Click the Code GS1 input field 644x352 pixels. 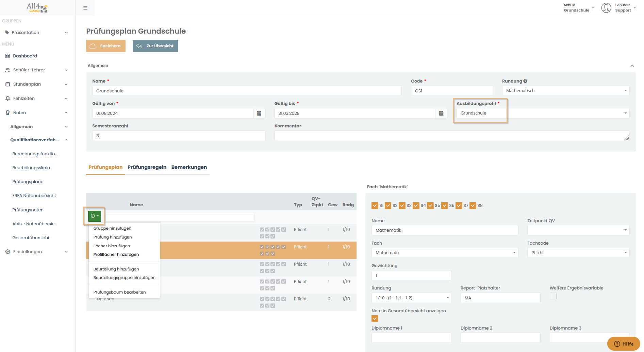tap(452, 91)
